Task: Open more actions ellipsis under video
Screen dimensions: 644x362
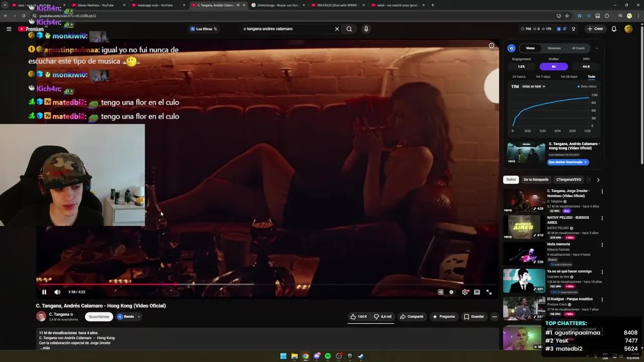Action: point(495,317)
